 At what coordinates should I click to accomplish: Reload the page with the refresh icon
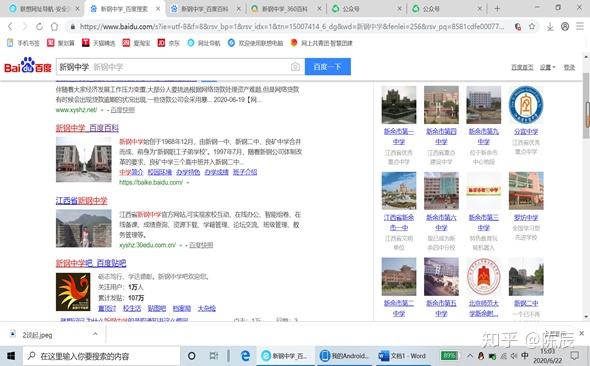[40, 26]
